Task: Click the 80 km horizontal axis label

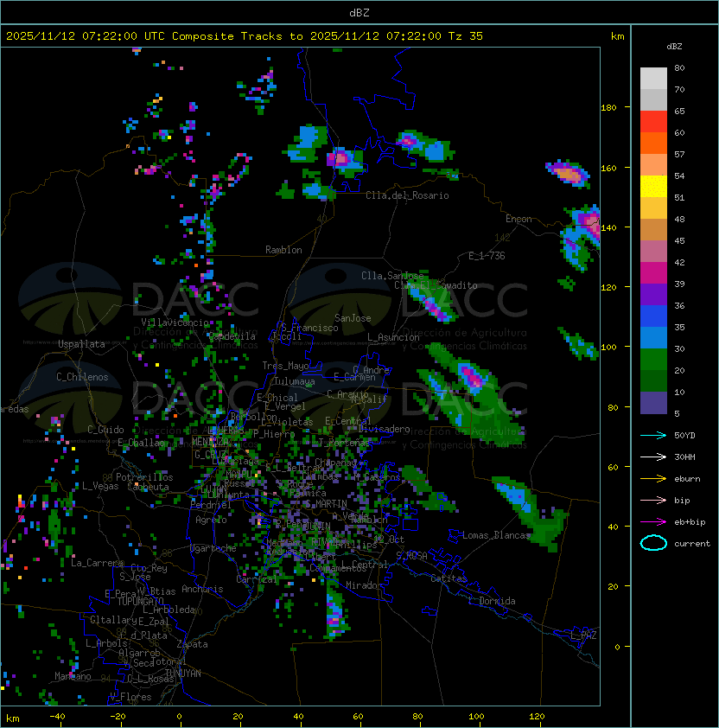Action: tap(419, 717)
